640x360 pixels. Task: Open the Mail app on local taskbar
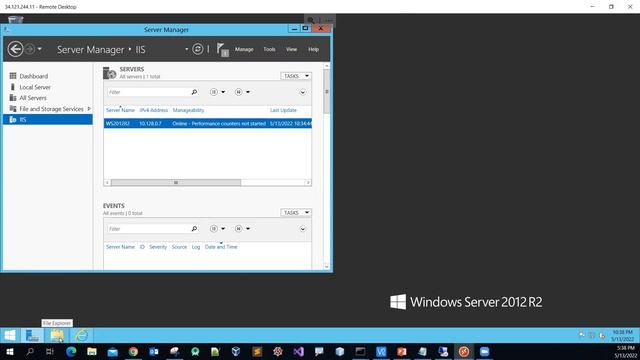(113, 352)
